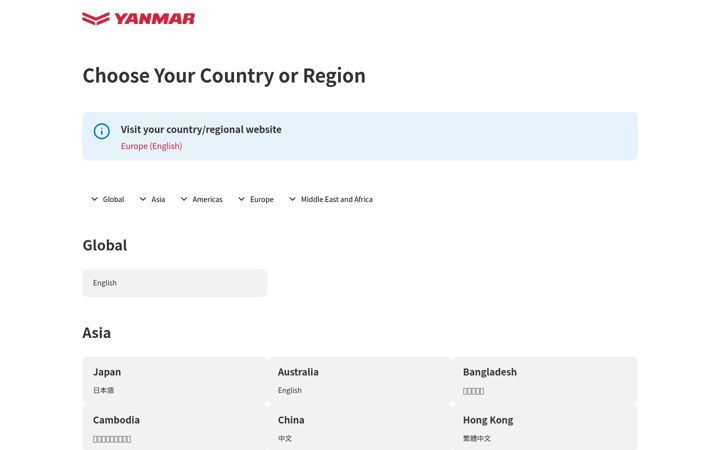Click the 'Visit your country/regional website' text
Image resolution: width=720 pixels, height=450 pixels.
(x=201, y=129)
